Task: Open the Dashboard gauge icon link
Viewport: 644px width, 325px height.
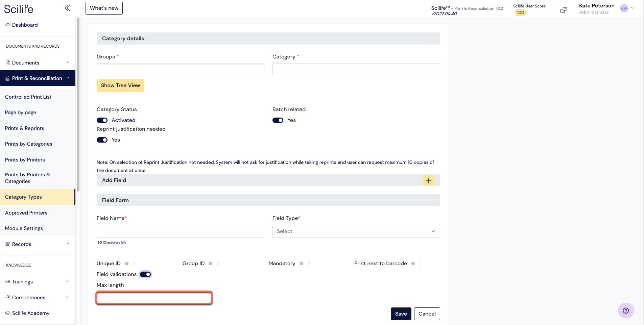Action: click(x=8, y=25)
